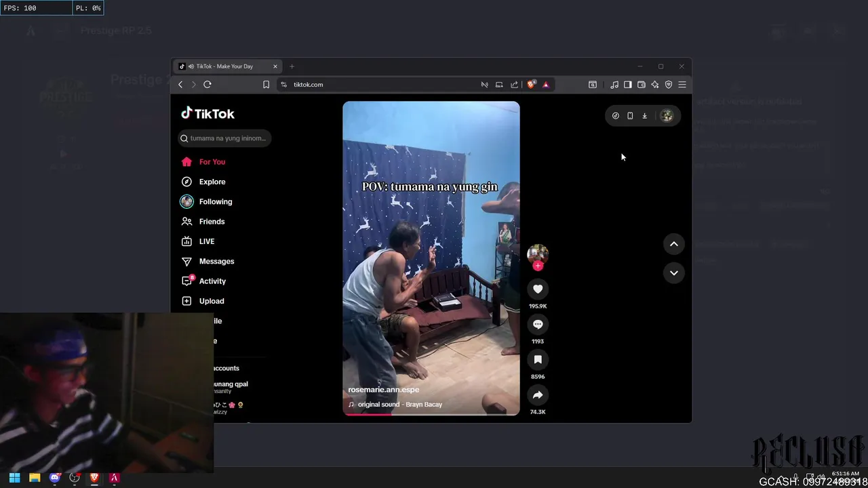Share the video with arrow icon
This screenshot has width=868, height=488.
tap(538, 395)
